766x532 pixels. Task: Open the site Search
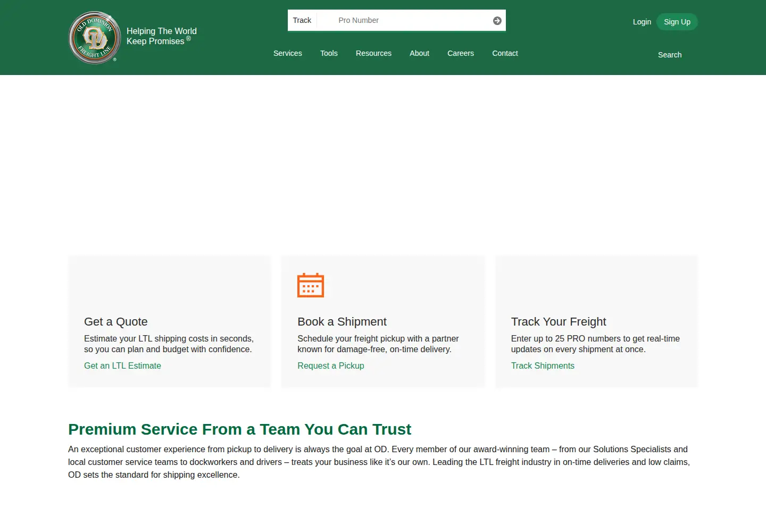pyautogui.click(x=670, y=55)
